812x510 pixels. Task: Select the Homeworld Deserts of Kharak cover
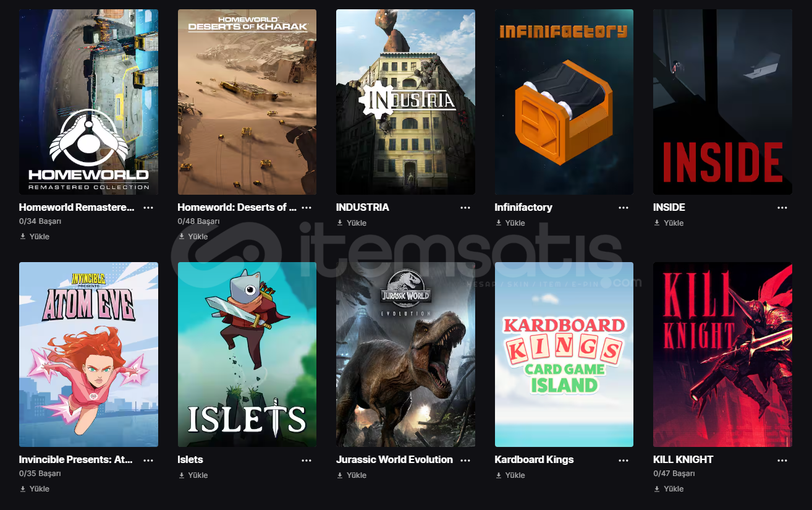pos(247,102)
